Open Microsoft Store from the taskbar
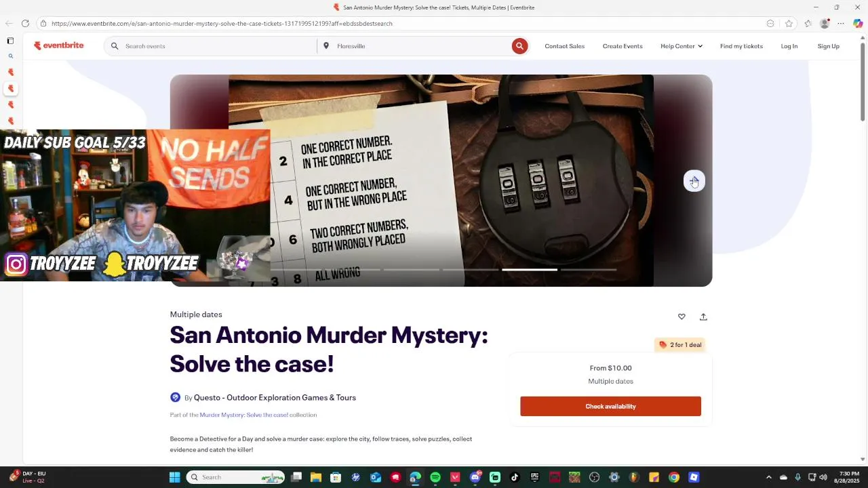 [336, 477]
